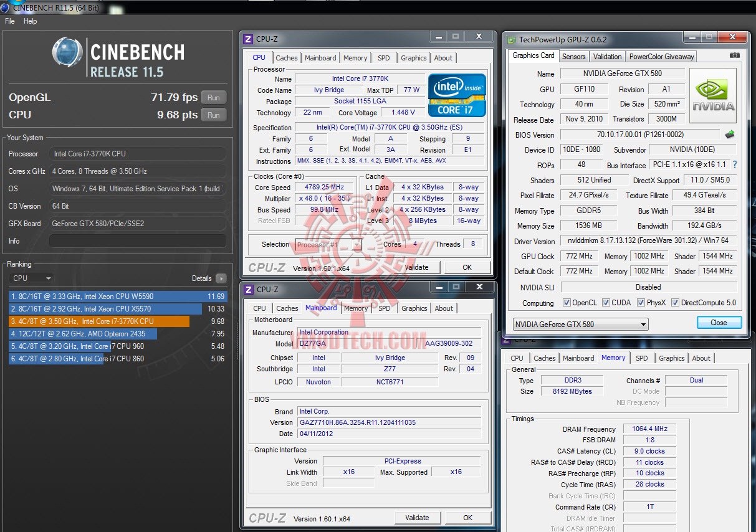This screenshot has height=532, width=756.
Task: Open the NVIDIA GeForce GTX 580 dropdown
Action: click(580, 325)
